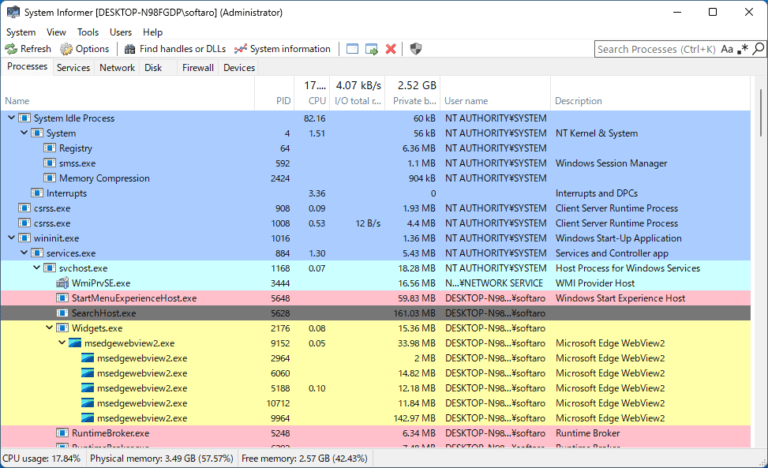Click the find window icon
Viewport: 768px width, 468px height.
[352, 49]
